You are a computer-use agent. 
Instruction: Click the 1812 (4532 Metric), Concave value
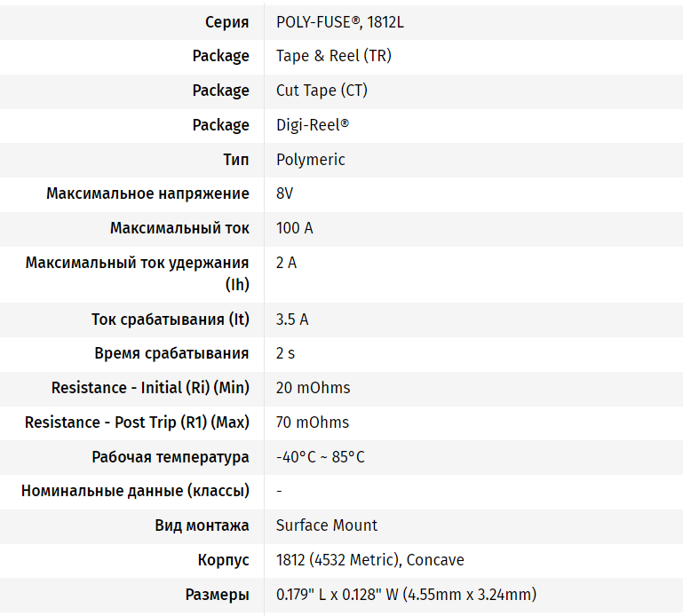coord(369,560)
